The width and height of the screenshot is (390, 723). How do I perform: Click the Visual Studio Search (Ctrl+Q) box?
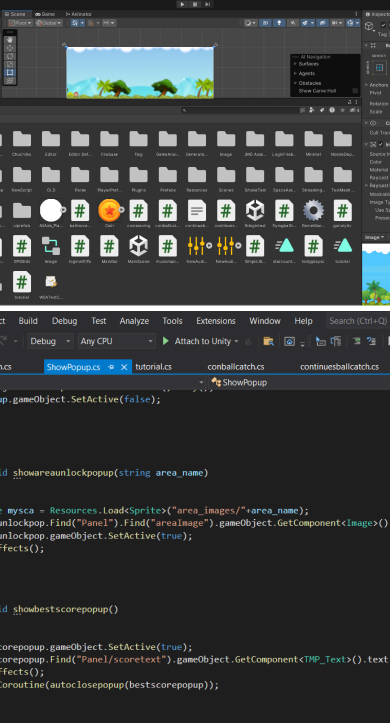click(358, 321)
